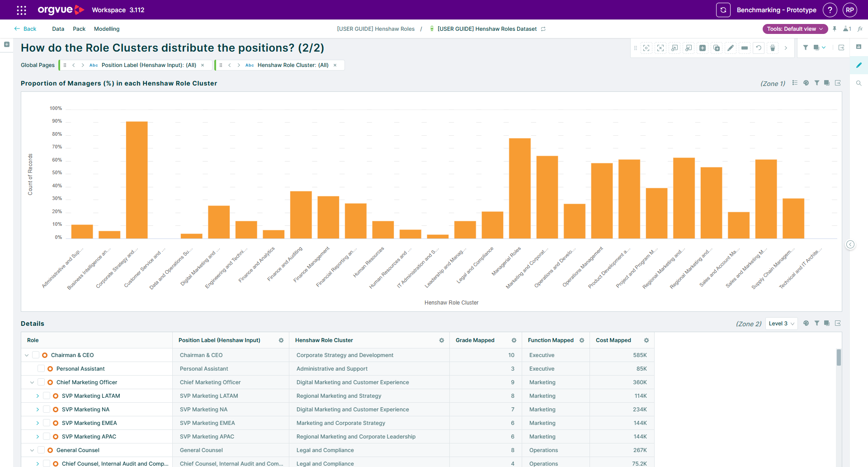Go Back using the Back link
The height and width of the screenshot is (467, 868).
click(25, 29)
